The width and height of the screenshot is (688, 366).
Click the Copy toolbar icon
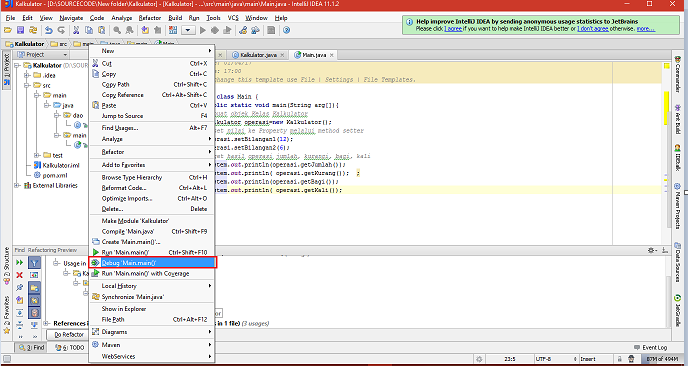89,30
